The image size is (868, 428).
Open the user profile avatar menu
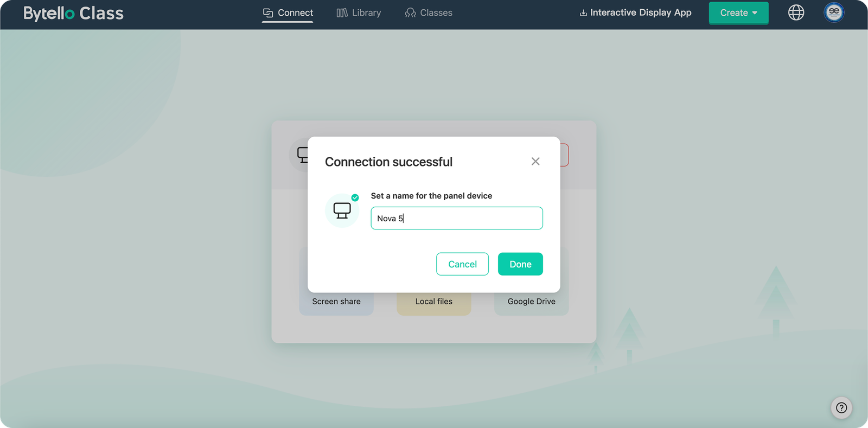click(834, 12)
